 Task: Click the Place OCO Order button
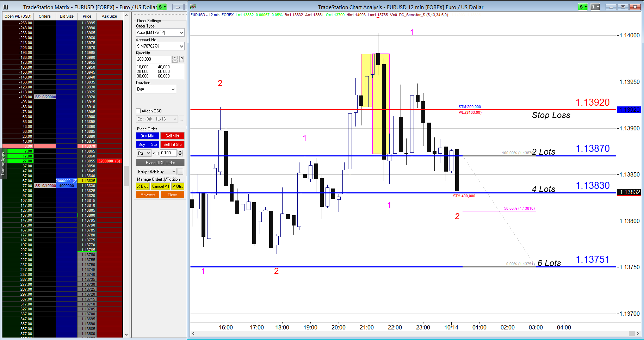[160, 163]
